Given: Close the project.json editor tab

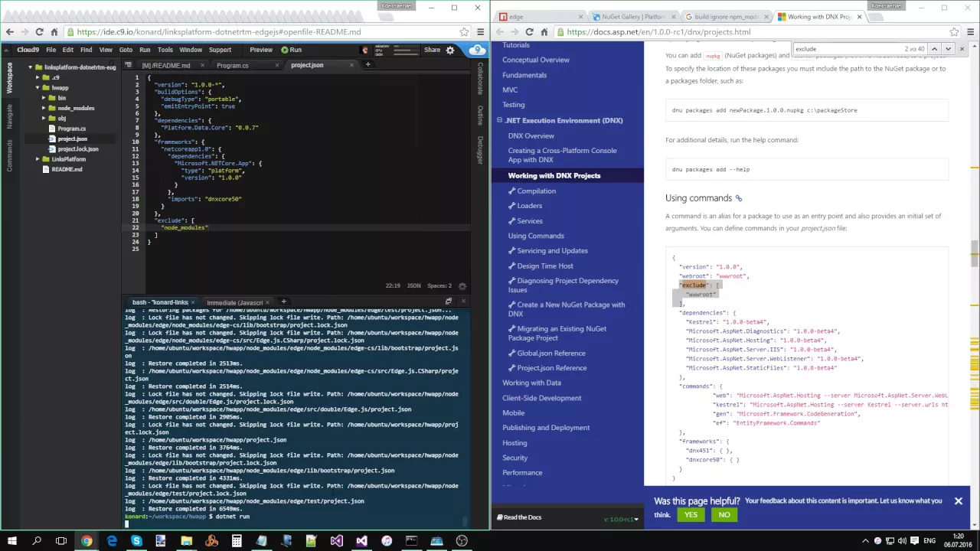Looking at the screenshot, I should click(x=351, y=65).
